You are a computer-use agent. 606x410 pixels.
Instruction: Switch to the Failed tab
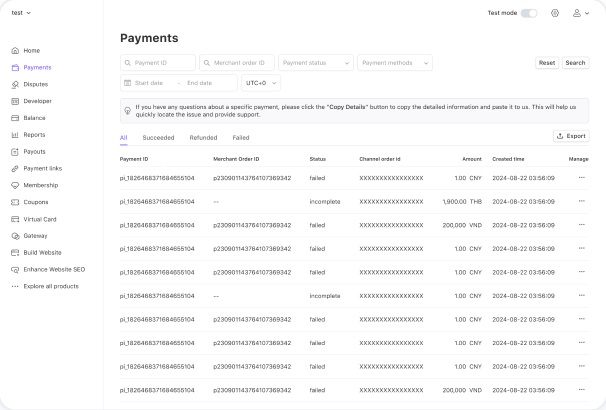pos(241,138)
